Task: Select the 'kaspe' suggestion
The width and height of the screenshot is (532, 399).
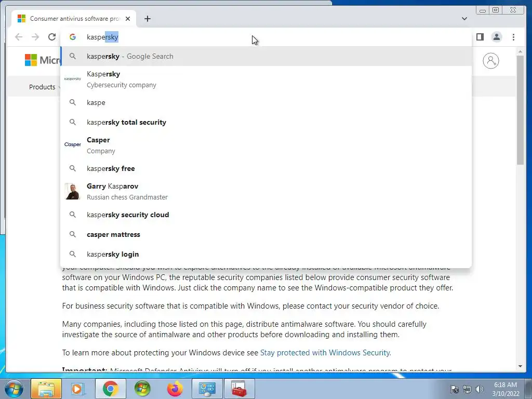Action: coord(266,102)
